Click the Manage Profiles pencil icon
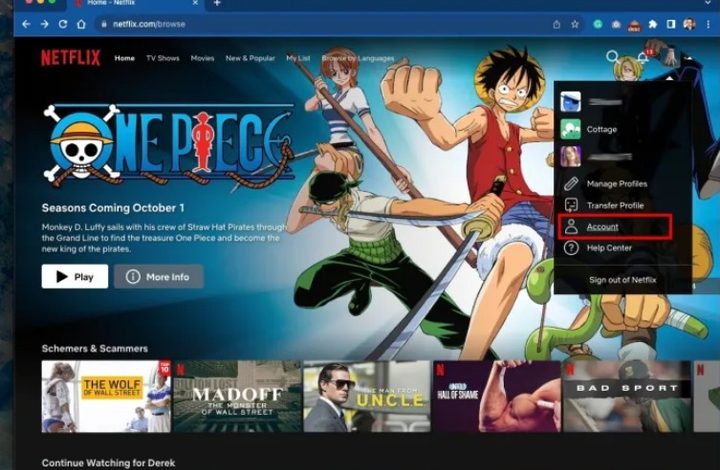Screen dimensions: 720x470 [x=571, y=184]
